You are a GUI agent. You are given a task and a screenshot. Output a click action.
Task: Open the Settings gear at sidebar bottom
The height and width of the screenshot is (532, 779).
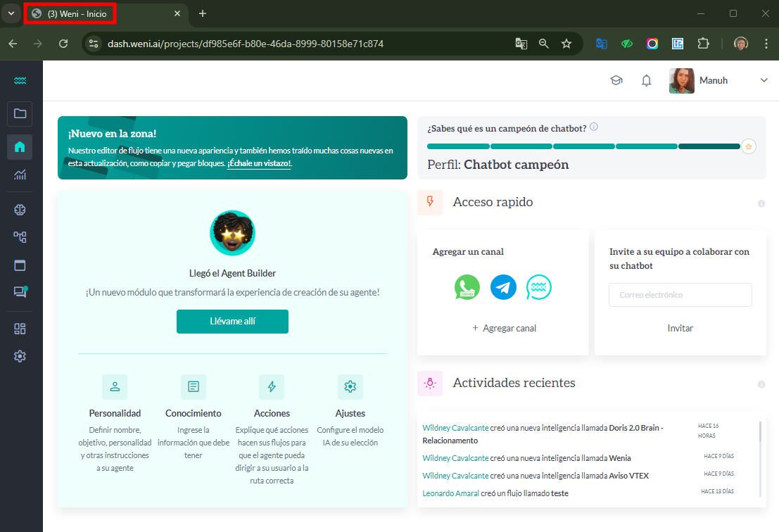click(x=20, y=356)
